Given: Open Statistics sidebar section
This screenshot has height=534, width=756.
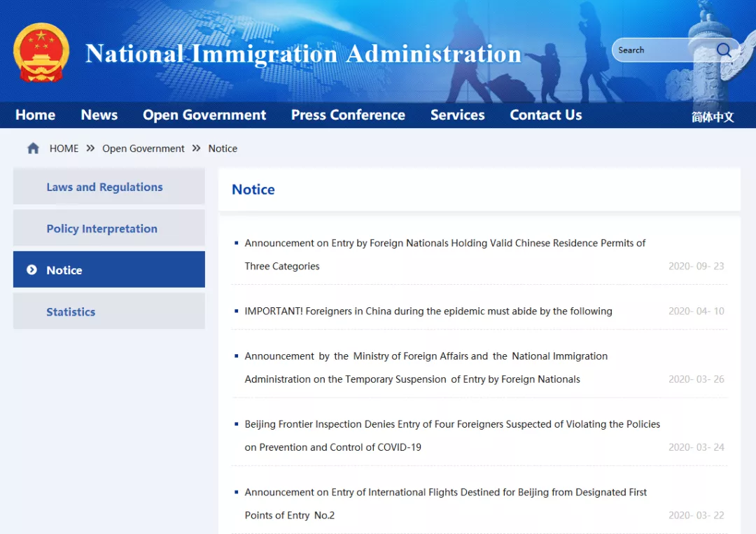Looking at the screenshot, I should click(71, 312).
